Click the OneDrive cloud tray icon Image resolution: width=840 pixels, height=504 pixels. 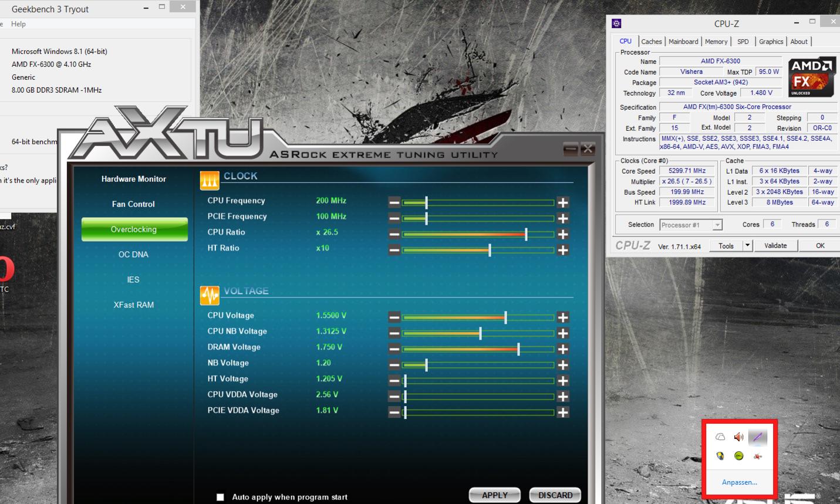click(x=720, y=437)
